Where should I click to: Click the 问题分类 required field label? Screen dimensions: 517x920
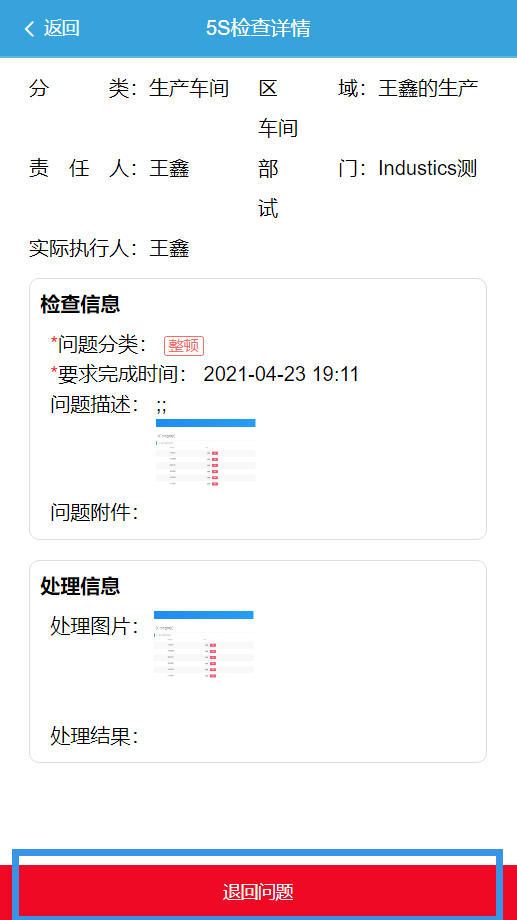(x=99, y=345)
